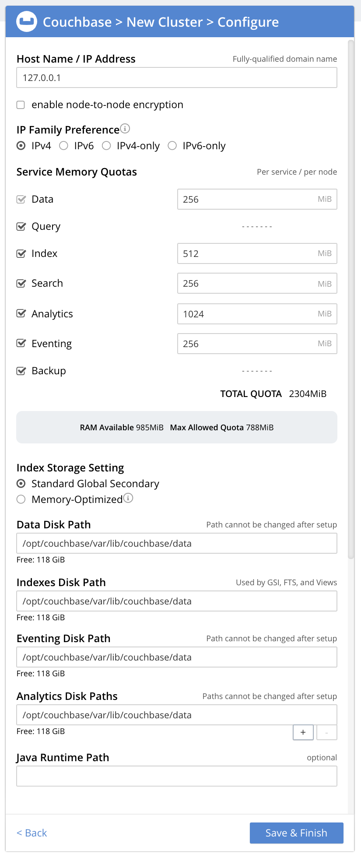This screenshot has height=868, width=361.
Task: Click the Java Runtime Path field
Action: point(176,776)
